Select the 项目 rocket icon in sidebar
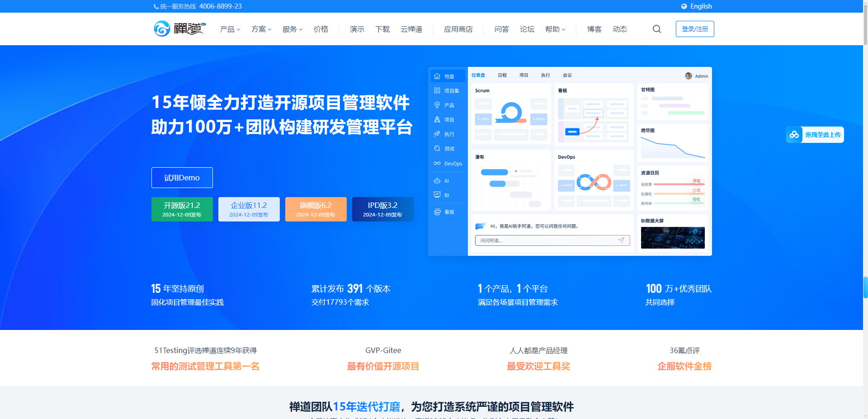868x419 pixels. coord(437,119)
